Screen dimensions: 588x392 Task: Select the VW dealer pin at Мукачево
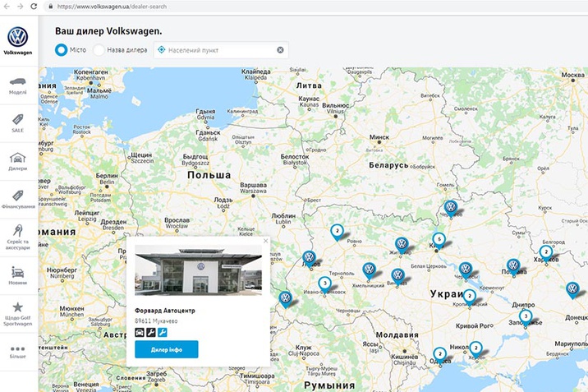pyautogui.click(x=285, y=299)
